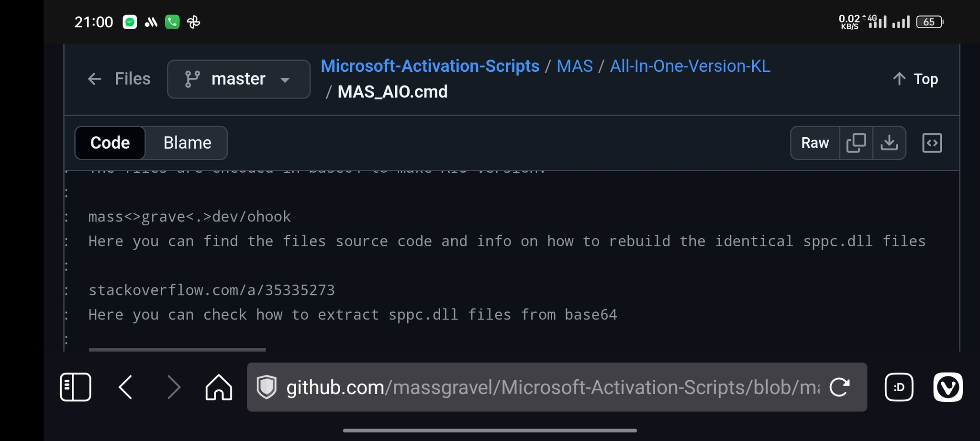
Task: Open the MAS folder breadcrumb
Action: tap(574, 66)
